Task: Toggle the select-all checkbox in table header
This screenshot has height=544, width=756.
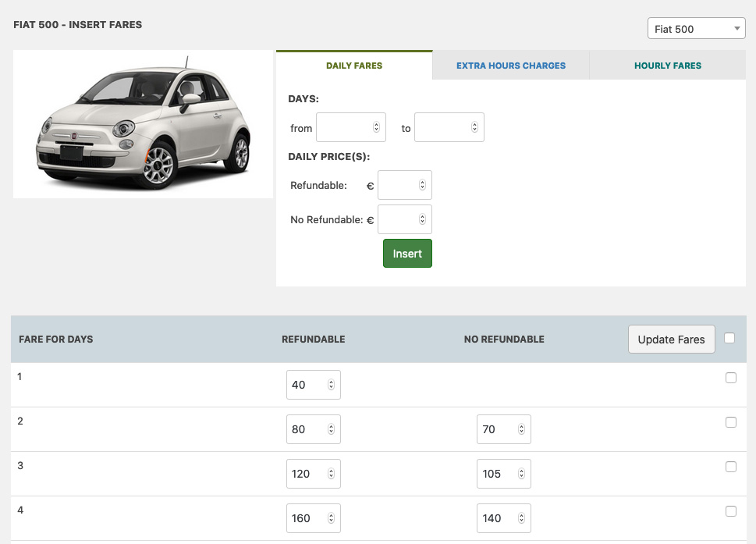Action: (729, 338)
